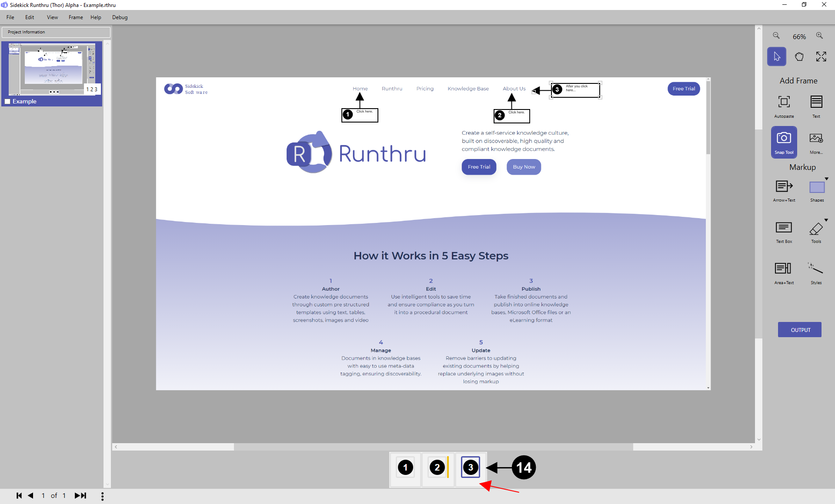Click the horizontal scrollbar left arrow
This screenshot has width=835, height=504.
click(116, 447)
